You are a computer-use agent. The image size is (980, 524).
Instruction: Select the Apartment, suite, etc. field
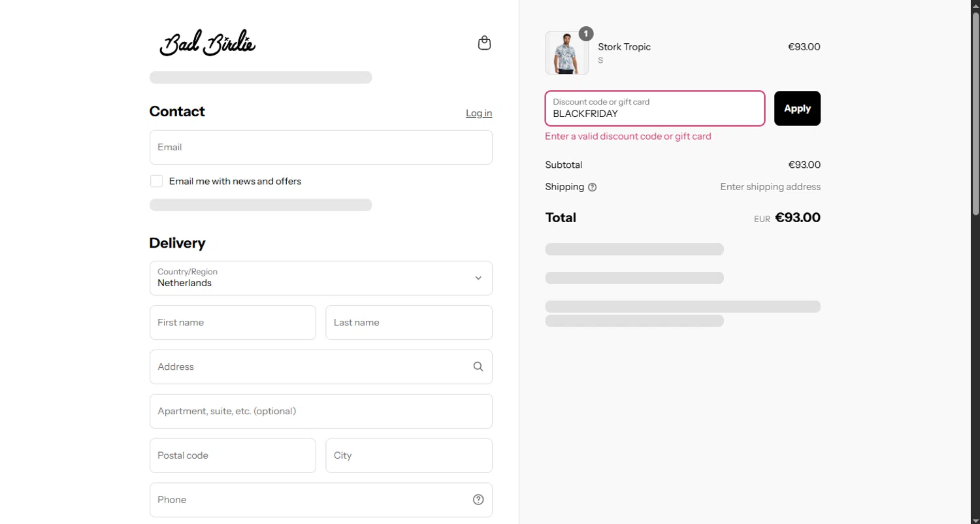pyautogui.click(x=321, y=411)
